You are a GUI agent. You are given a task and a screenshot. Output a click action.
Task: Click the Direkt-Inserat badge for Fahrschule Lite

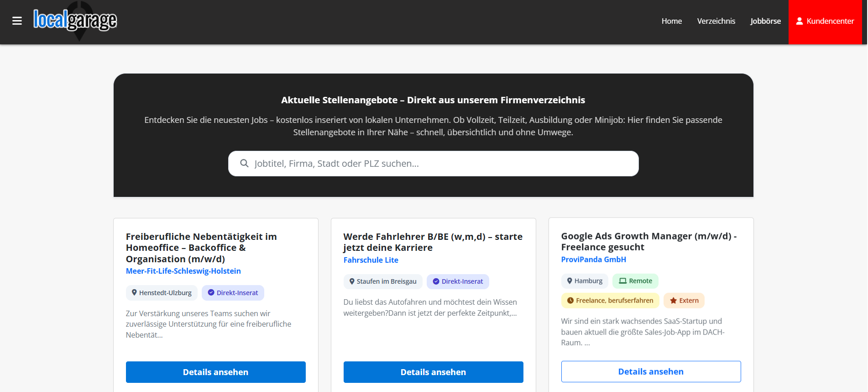click(457, 281)
